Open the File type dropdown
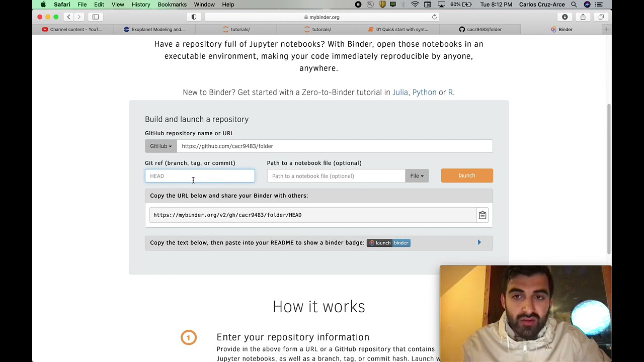 click(417, 176)
